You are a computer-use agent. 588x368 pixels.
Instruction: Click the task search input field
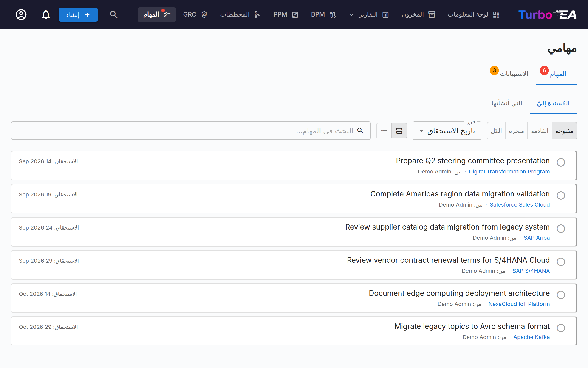pyautogui.click(x=191, y=131)
